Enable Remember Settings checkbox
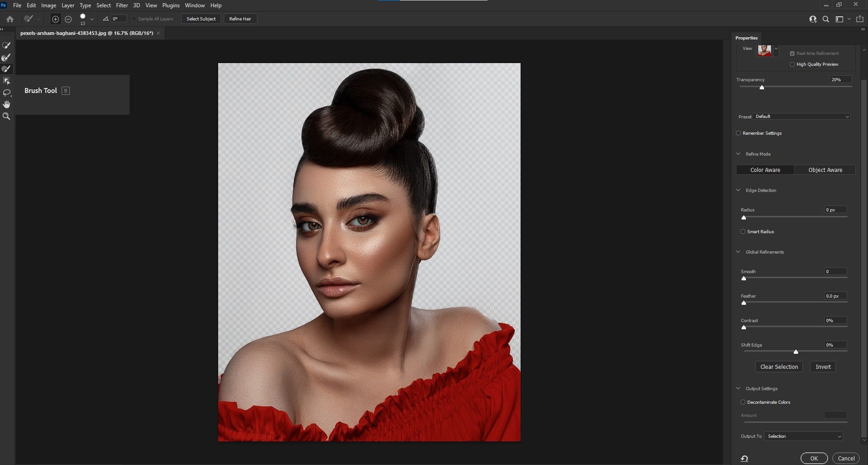The height and width of the screenshot is (465, 868). 738,133
